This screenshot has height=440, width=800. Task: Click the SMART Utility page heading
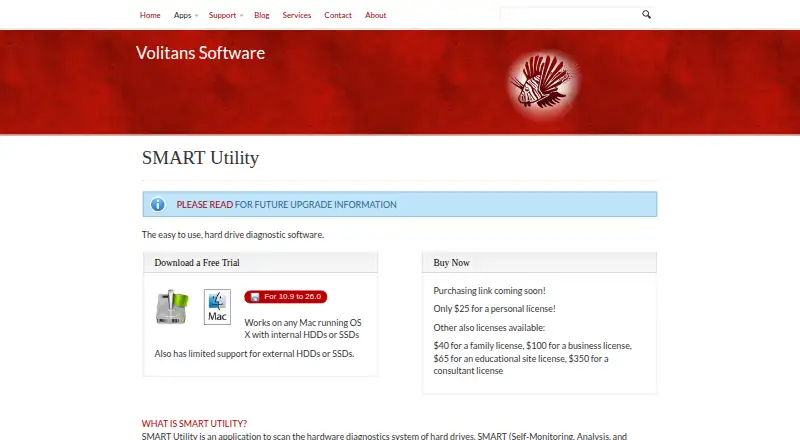[x=201, y=158]
